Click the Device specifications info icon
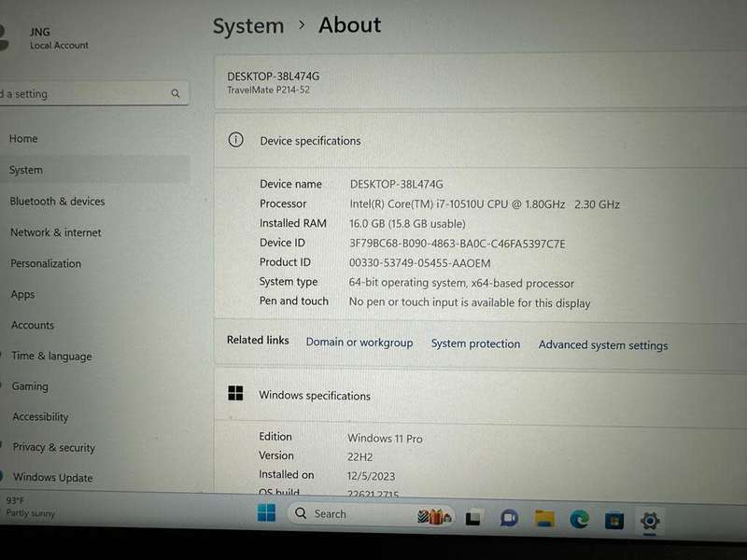 [236, 140]
